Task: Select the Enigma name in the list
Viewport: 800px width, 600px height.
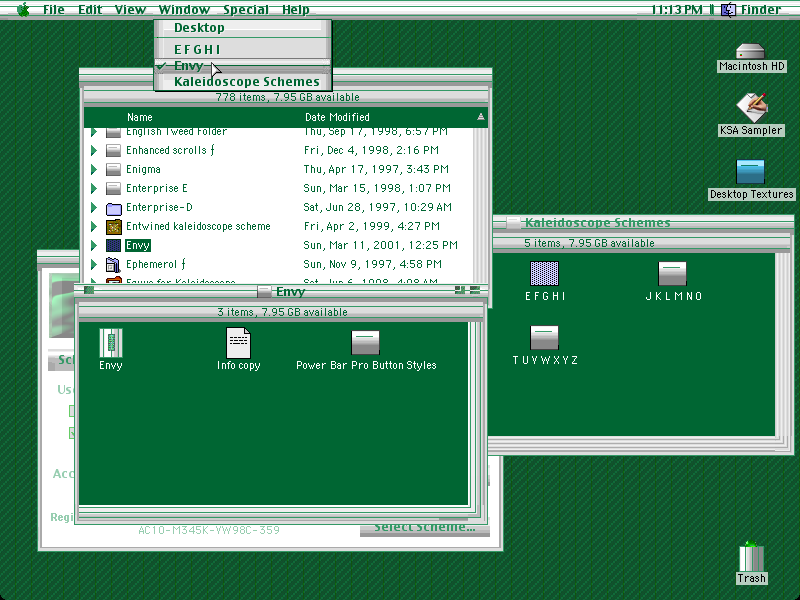Action: (x=143, y=169)
